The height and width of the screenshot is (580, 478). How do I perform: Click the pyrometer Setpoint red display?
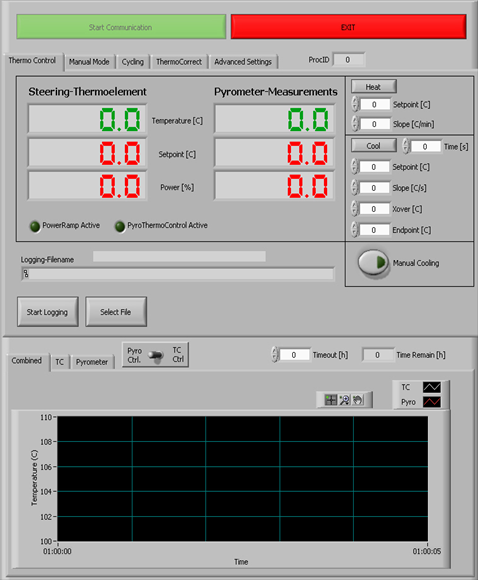(x=274, y=152)
